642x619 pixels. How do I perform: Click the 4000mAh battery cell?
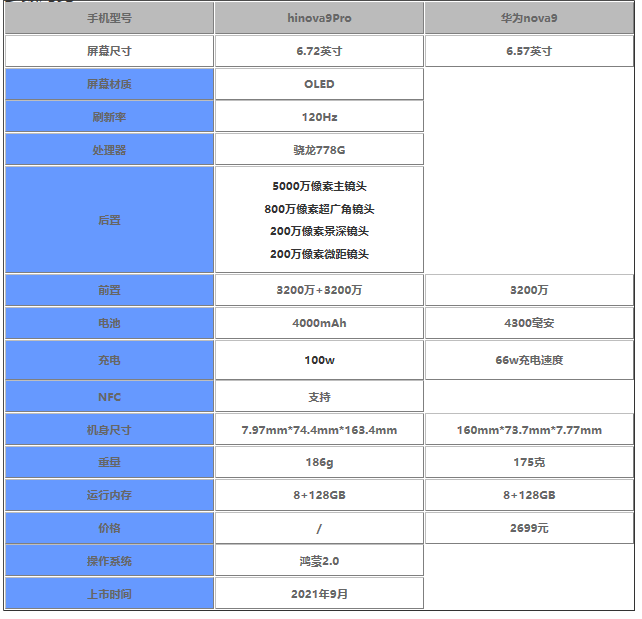[319, 323]
